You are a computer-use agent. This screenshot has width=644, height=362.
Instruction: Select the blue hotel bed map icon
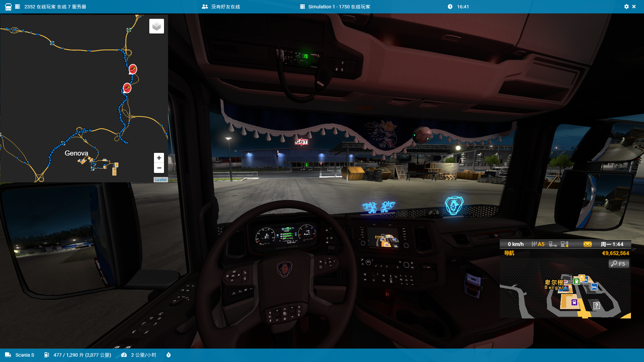(595, 287)
